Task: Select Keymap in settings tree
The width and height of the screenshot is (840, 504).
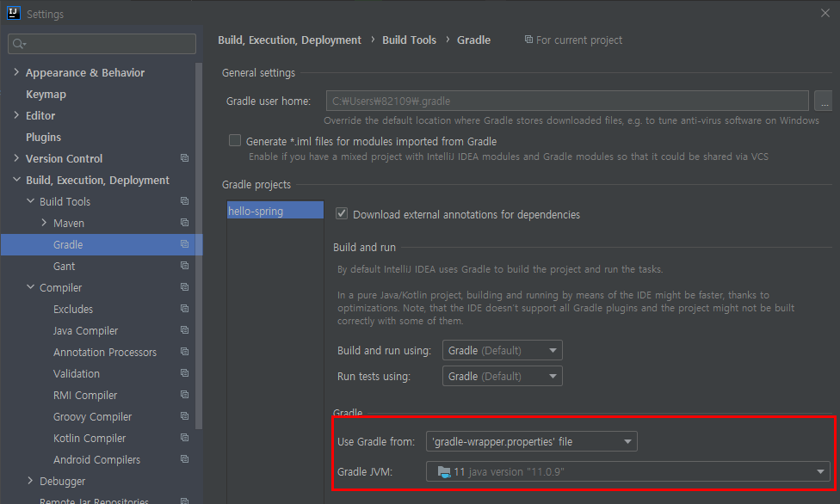Action: [x=46, y=95]
